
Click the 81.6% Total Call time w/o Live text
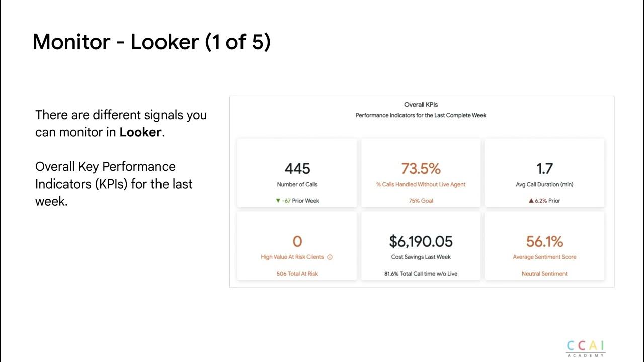click(x=421, y=274)
